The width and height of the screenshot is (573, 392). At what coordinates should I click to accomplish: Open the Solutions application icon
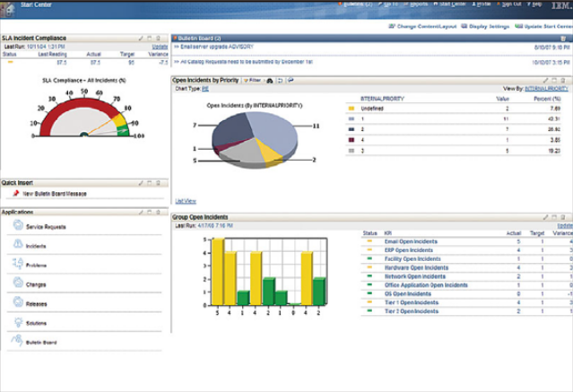(x=19, y=320)
